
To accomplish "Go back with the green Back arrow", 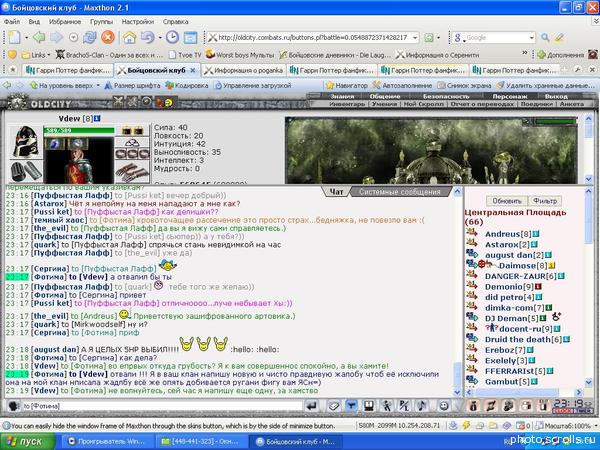I will [39, 38].
